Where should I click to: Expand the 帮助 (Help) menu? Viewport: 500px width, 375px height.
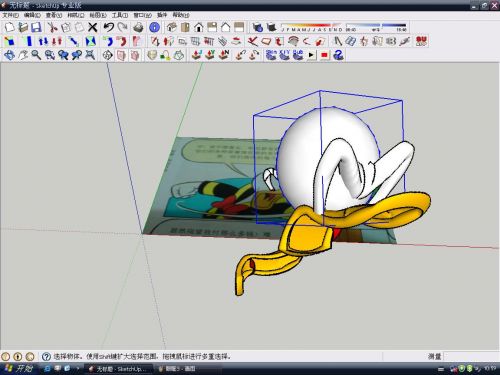(181, 15)
